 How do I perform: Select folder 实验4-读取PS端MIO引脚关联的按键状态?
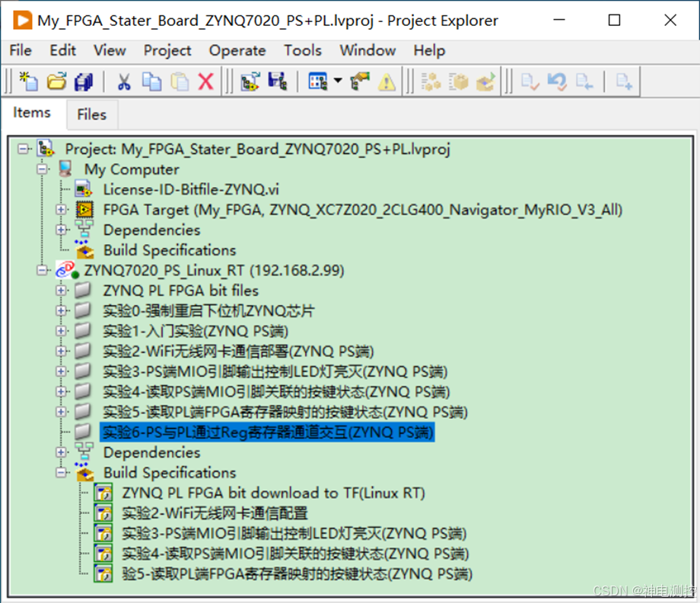[x=276, y=392]
